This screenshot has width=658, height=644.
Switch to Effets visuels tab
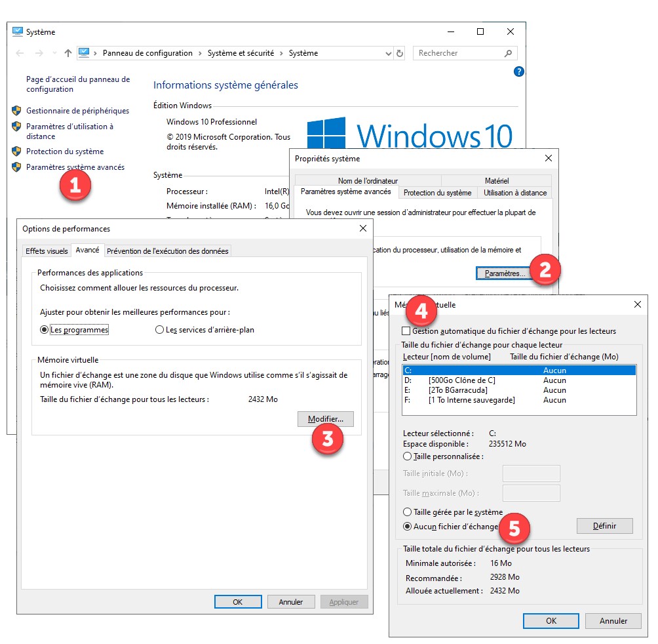pyautogui.click(x=47, y=251)
